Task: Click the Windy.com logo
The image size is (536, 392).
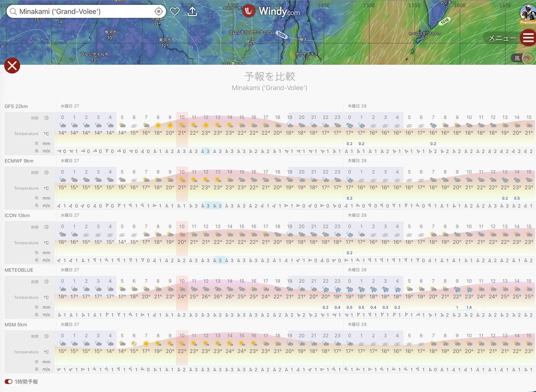Action: pos(271,11)
